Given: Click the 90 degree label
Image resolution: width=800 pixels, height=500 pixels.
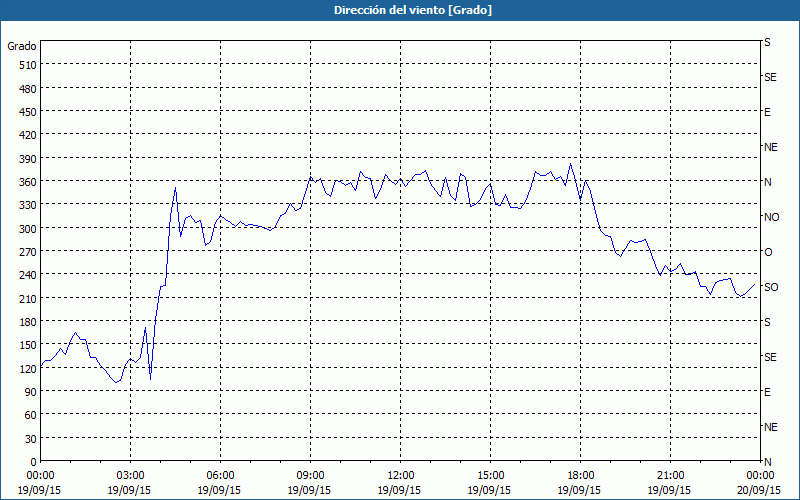Looking at the screenshot, I should click(31, 392).
